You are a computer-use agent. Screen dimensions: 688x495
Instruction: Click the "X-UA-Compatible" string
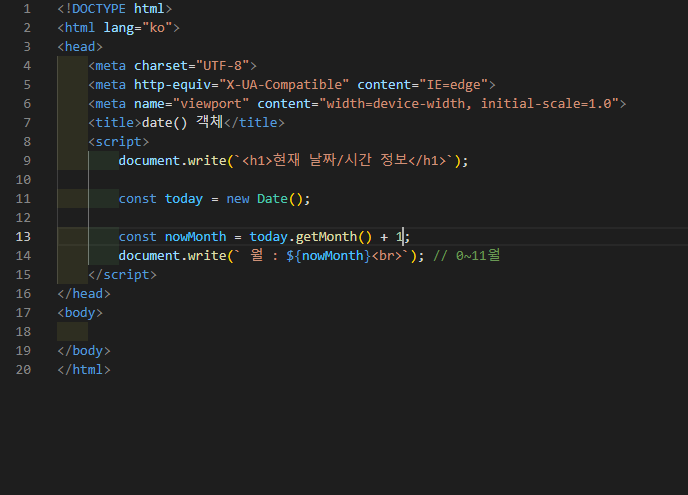284,85
